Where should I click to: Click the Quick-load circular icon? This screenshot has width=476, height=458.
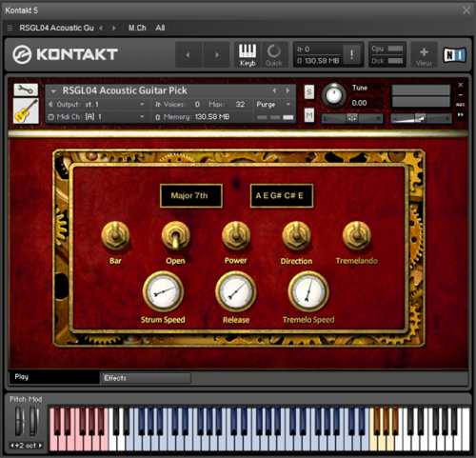click(x=273, y=54)
